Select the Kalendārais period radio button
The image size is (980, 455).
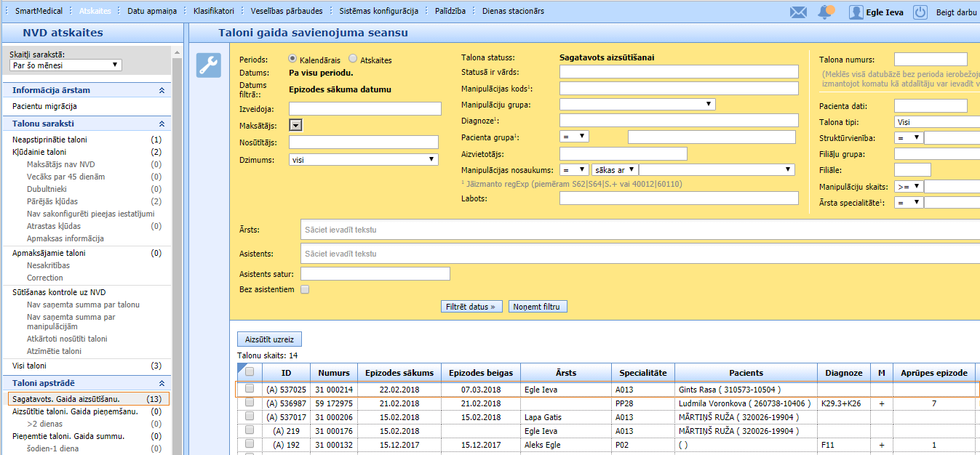[x=293, y=59]
